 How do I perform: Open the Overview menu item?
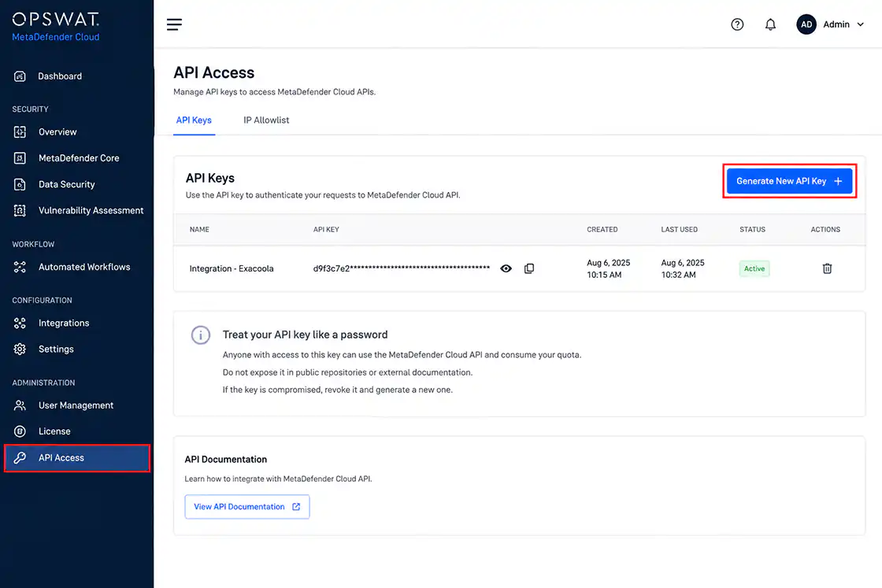pos(57,132)
